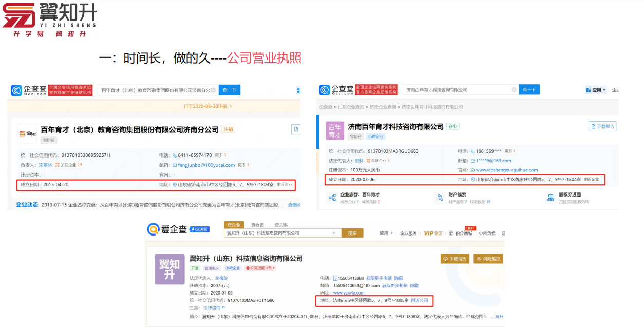This screenshot has width=644, height=333.
Task: Click 下载报告 on 济南百年育才 page
Action: 602,126
